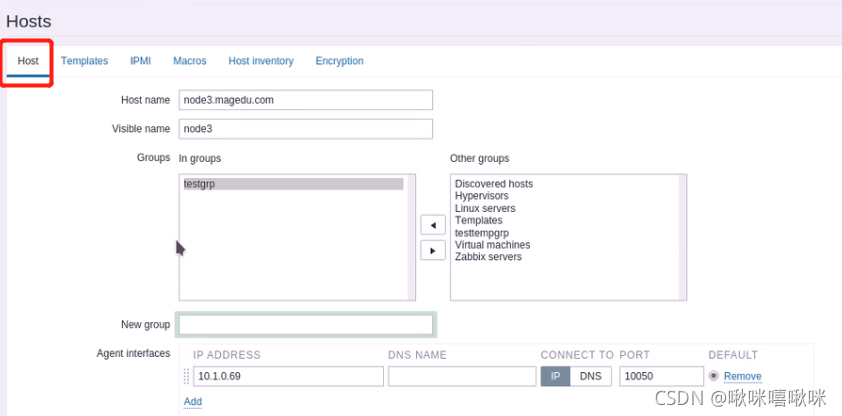The height and width of the screenshot is (416, 842).
Task: Open the Templates tab
Action: click(84, 61)
